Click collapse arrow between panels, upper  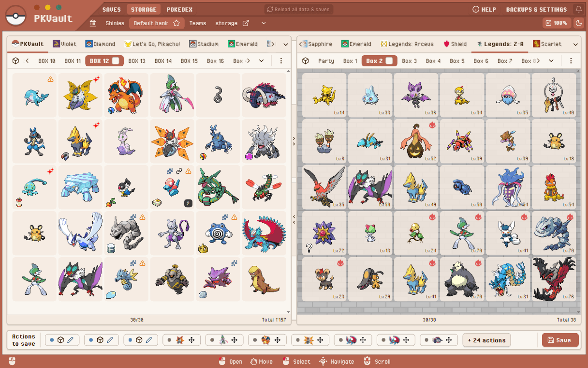click(x=294, y=141)
